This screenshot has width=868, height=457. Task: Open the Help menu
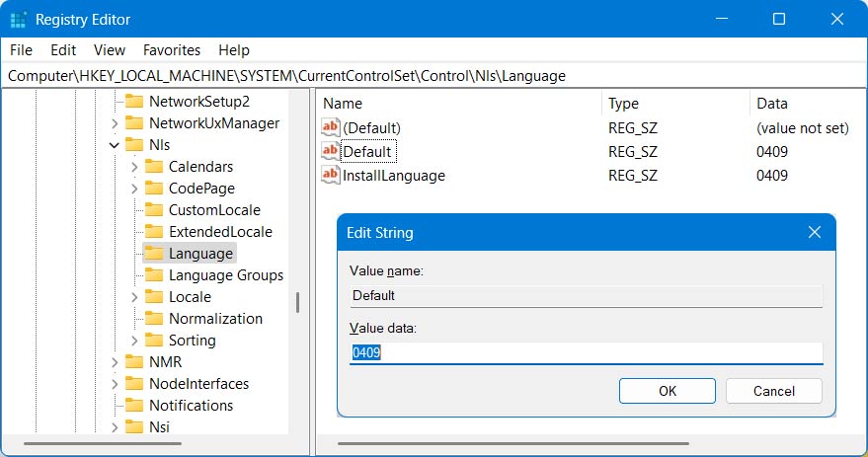234,49
